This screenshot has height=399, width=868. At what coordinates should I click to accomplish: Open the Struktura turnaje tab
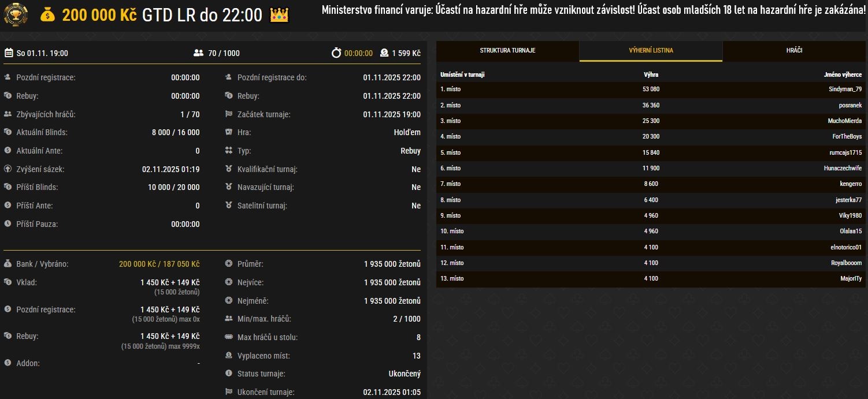(x=507, y=51)
